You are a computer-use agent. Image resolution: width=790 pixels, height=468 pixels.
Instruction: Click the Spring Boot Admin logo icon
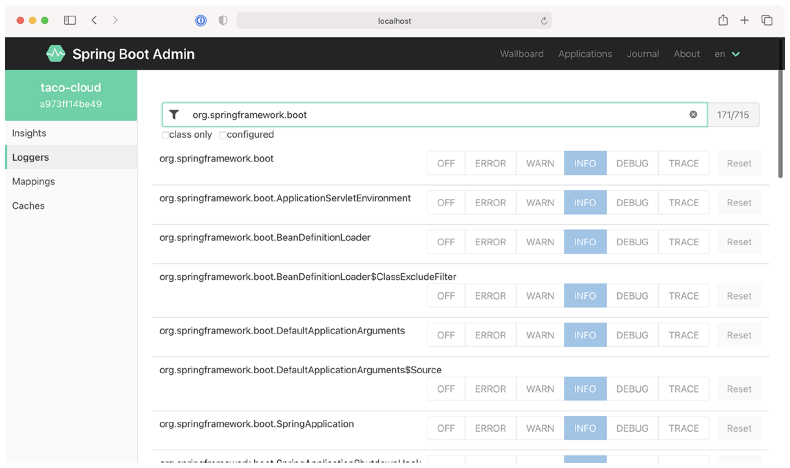click(56, 54)
